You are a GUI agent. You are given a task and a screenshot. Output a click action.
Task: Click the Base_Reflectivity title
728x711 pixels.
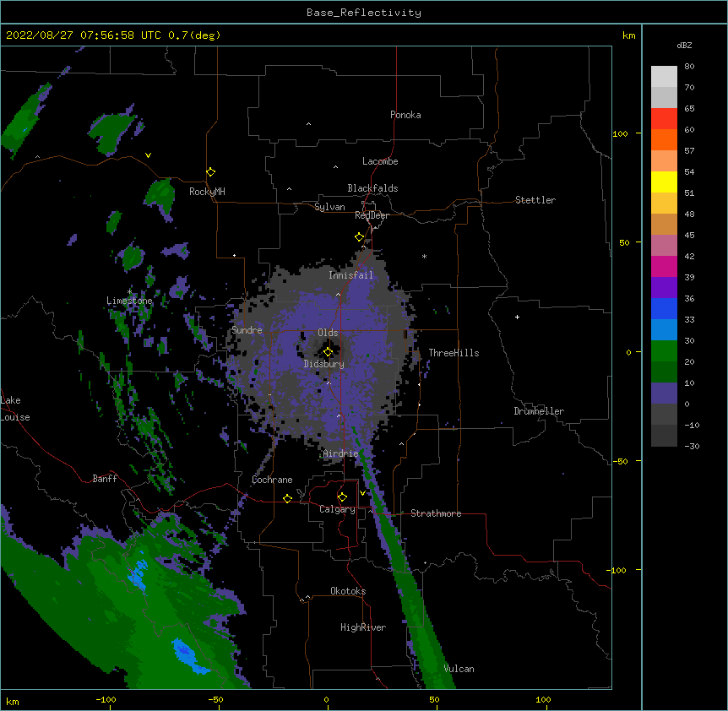tap(364, 13)
